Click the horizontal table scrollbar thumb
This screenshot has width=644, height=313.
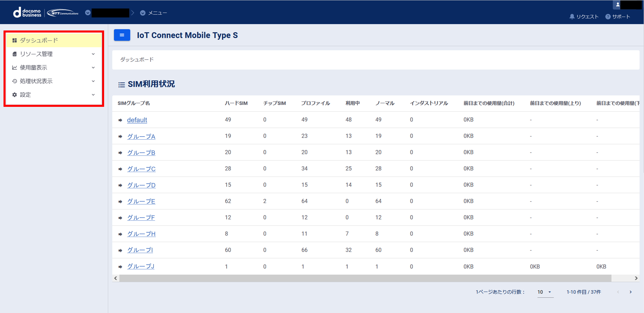pos(365,278)
